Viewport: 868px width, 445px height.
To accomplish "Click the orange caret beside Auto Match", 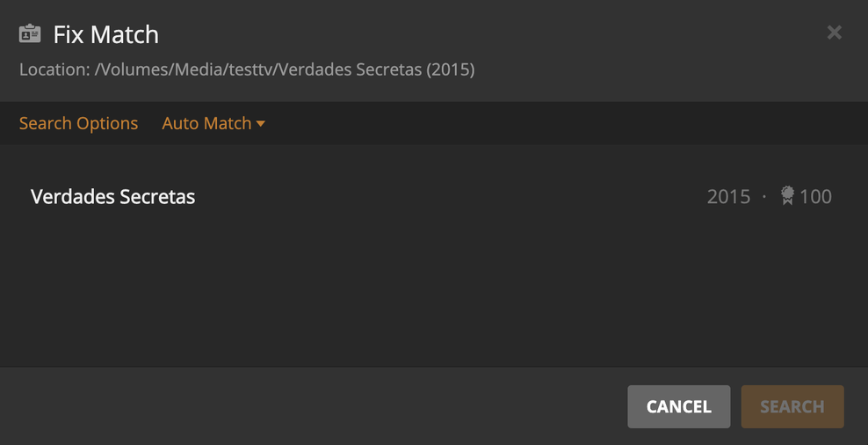I will [261, 124].
